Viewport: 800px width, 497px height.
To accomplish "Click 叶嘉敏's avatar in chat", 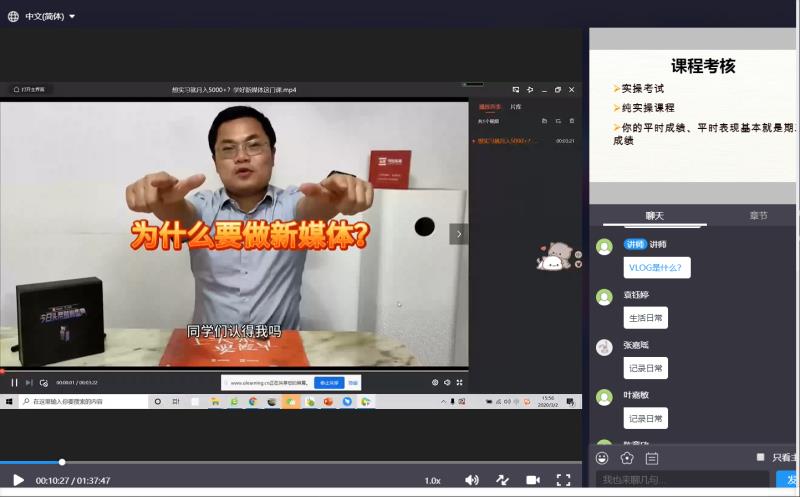I will coord(605,397).
